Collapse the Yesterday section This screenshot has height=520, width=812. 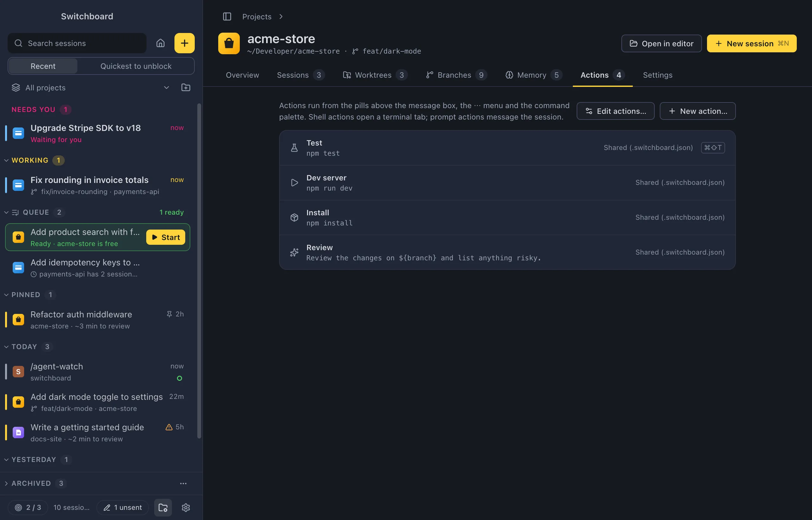6,459
